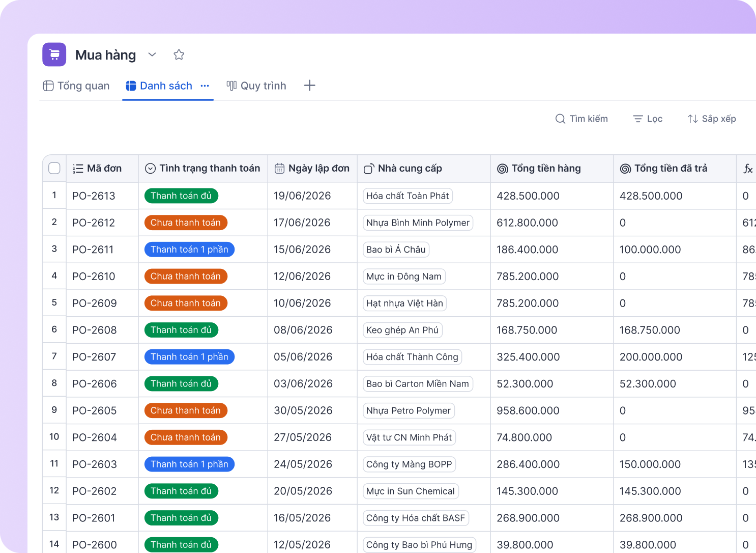
Task: Click the Sắp xếp sort button
Action: (x=712, y=119)
